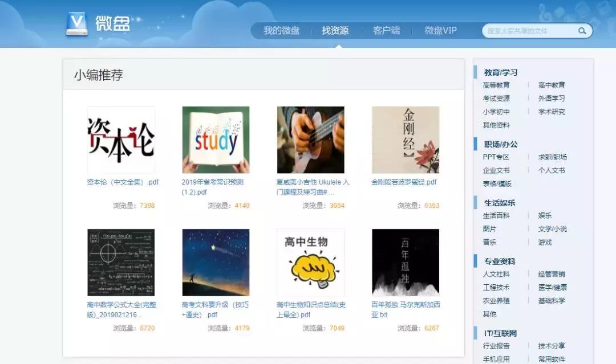616x364 pixels.
Task: Switch to the 我的微盘 tab
Action: point(282,30)
